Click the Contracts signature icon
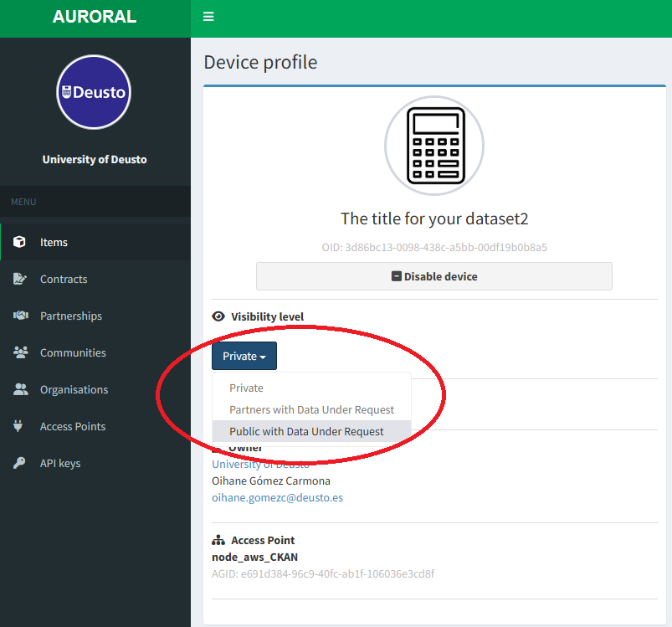This screenshot has height=627, width=672. click(20, 279)
